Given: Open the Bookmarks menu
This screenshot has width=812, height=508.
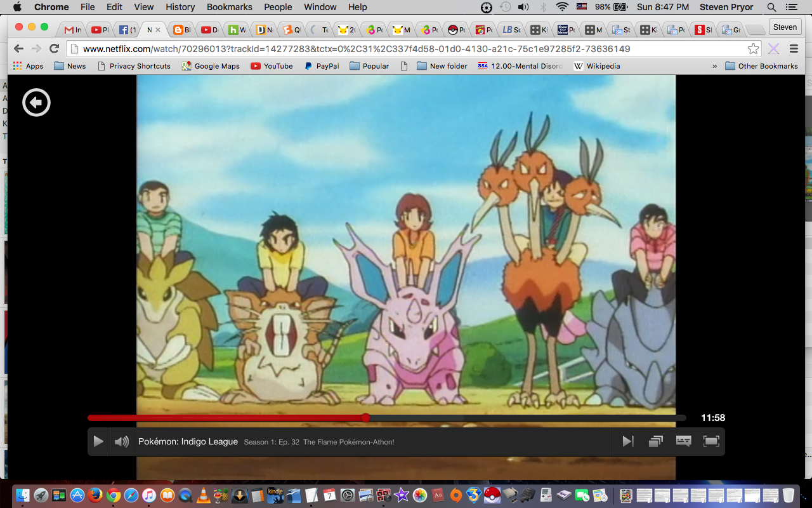Looking at the screenshot, I should 229,7.
